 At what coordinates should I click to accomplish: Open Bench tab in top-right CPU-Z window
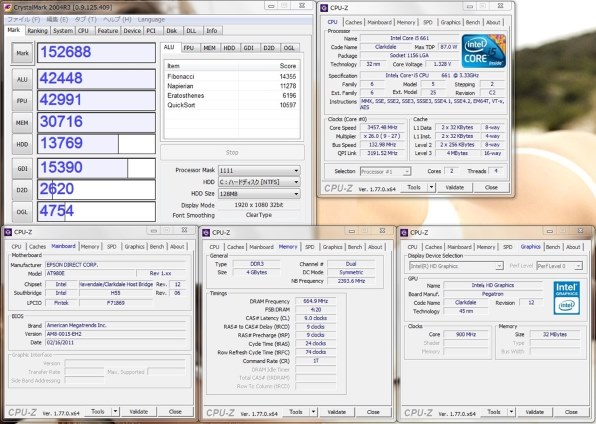point(473,22)
